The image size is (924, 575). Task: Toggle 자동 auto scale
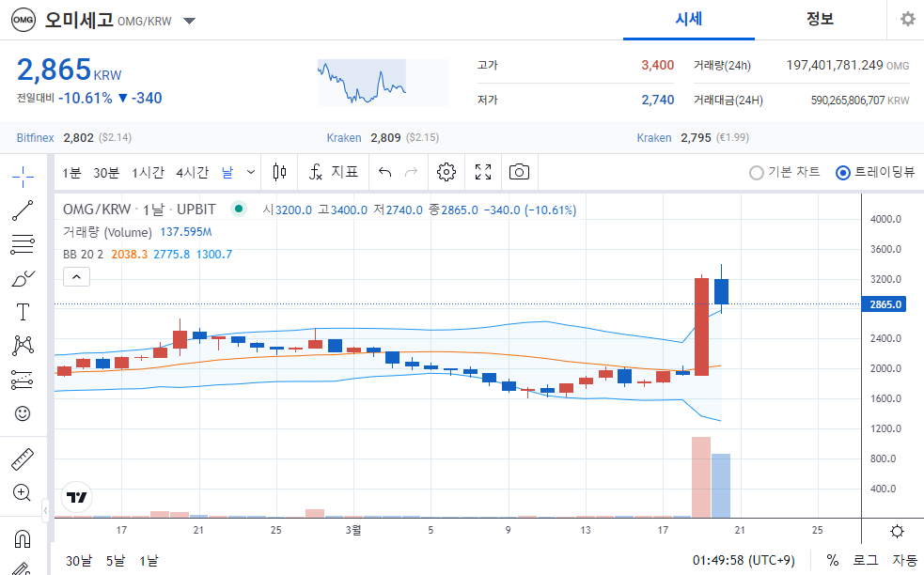coord(904,560)
